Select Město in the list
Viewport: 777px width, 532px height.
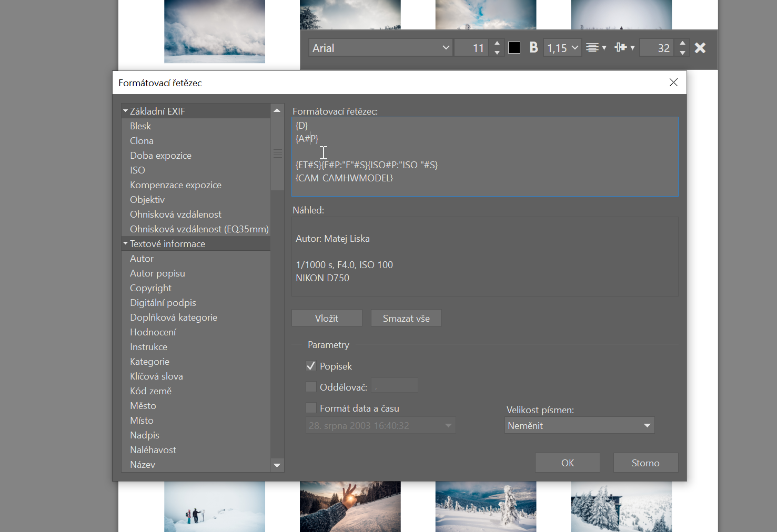(196, 406)
